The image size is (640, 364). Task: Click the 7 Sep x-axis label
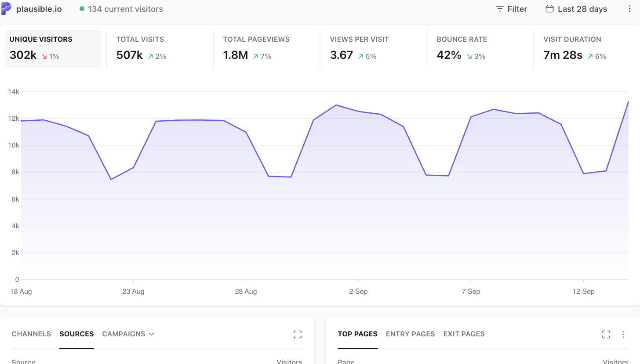tap(471, 292)
